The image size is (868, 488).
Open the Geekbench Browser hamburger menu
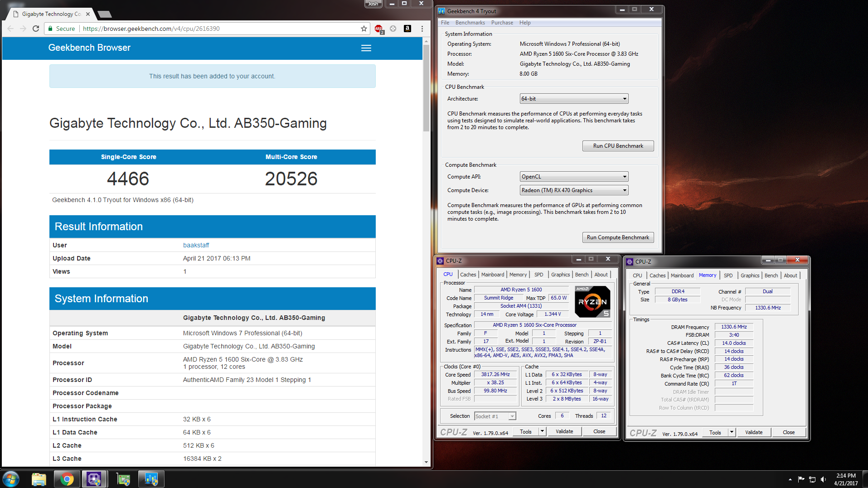[366, 48]
